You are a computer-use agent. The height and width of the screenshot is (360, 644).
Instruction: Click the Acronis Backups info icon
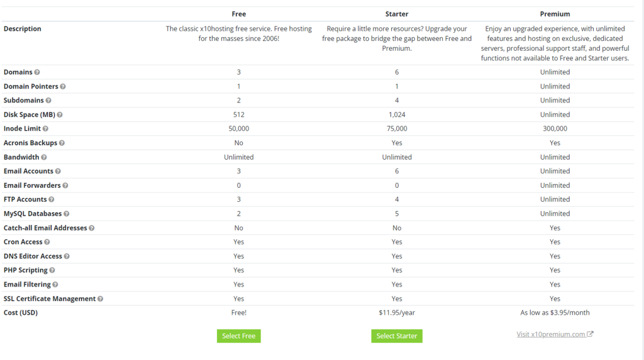point(62,143)
